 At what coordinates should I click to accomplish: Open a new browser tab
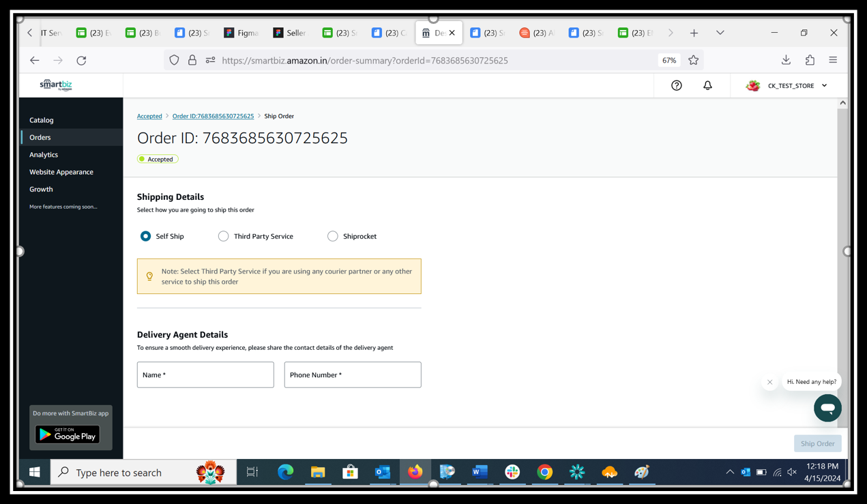coord(694,33)
